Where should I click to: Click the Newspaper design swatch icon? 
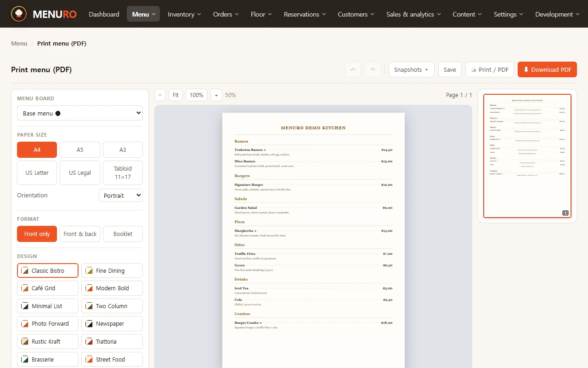pos(89,324)
